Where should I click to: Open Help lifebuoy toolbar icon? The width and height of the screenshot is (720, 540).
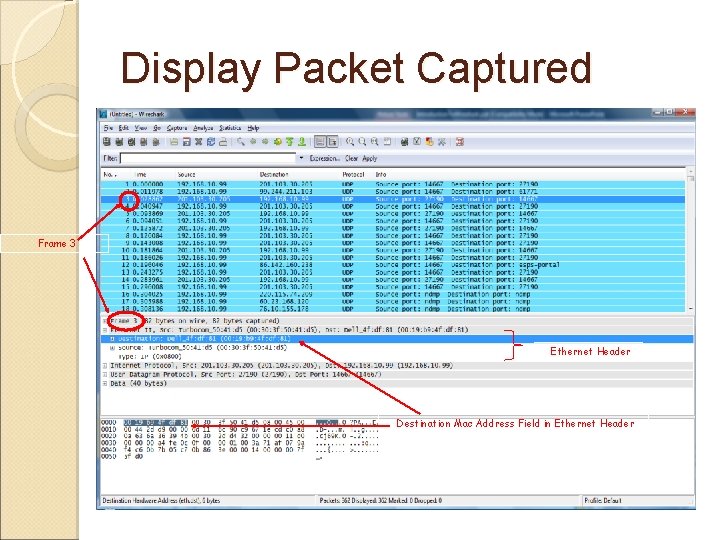click(x=460, y=142)
